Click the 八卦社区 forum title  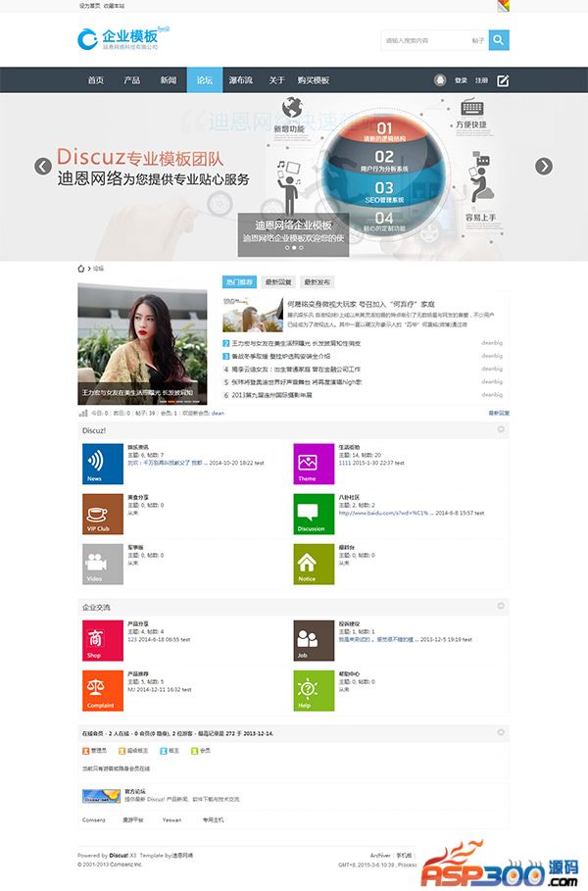tap(349, 497)
